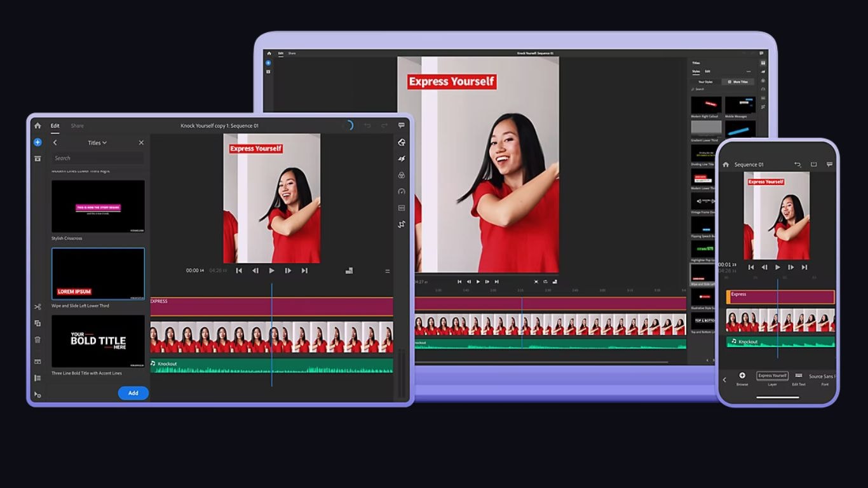
Task: Click the menu lines icon beside tablet preview
Action: coord(388,271)
